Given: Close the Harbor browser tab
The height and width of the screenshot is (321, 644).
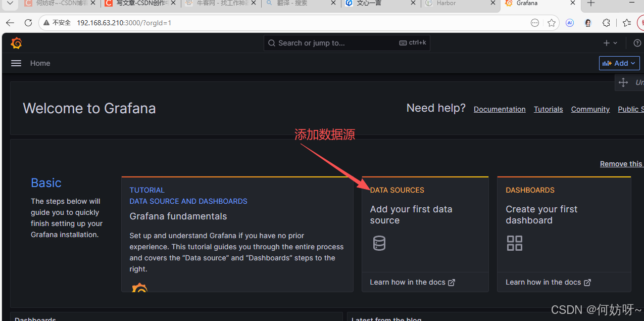Looking at the screenshot, I should 493,3.
